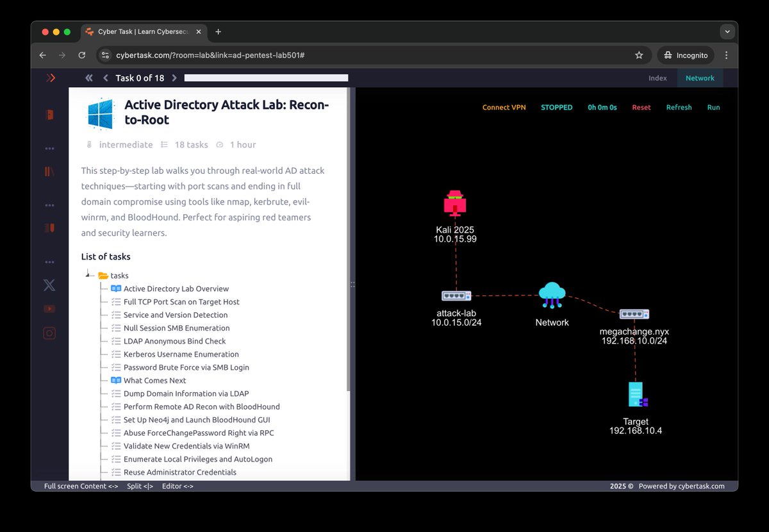Click the panel splitter handle

pos(352,285)
